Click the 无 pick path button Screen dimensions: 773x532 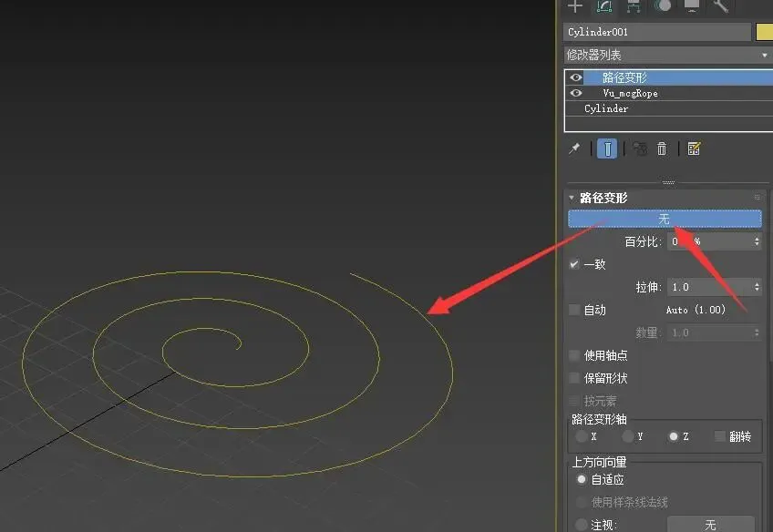(x=665, y=219)
